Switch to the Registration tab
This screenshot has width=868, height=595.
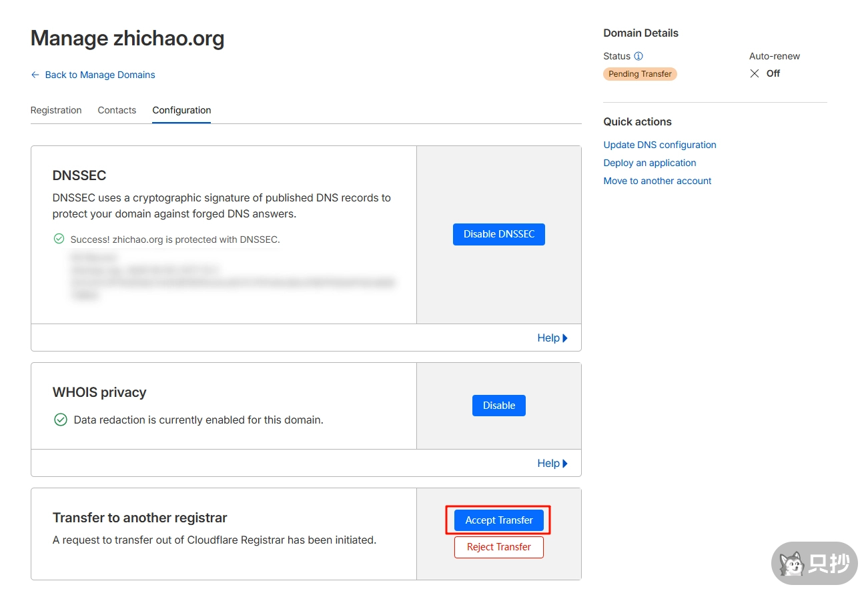click(x=56, y=110)
